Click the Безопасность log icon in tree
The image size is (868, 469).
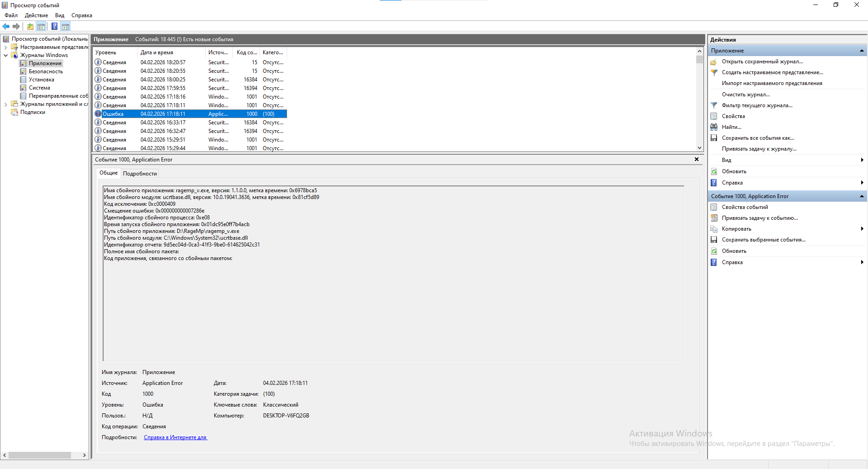point(23,71)
